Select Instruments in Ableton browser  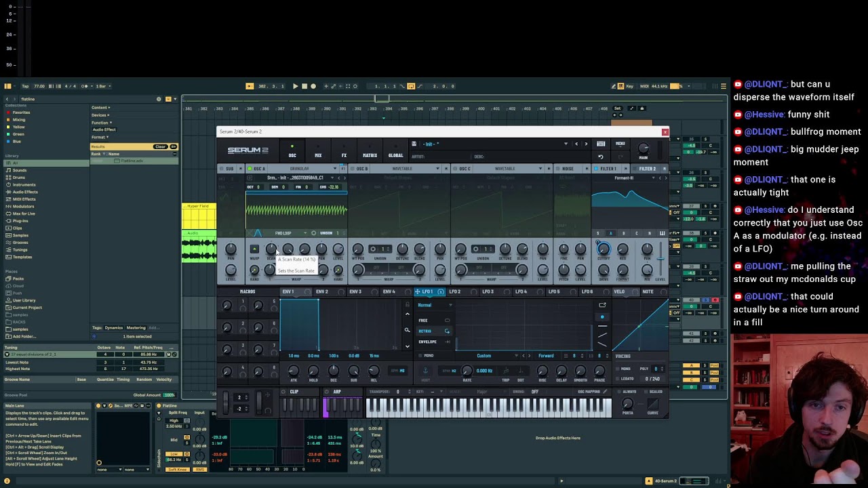pyautogui.click(x=24, y=184)
